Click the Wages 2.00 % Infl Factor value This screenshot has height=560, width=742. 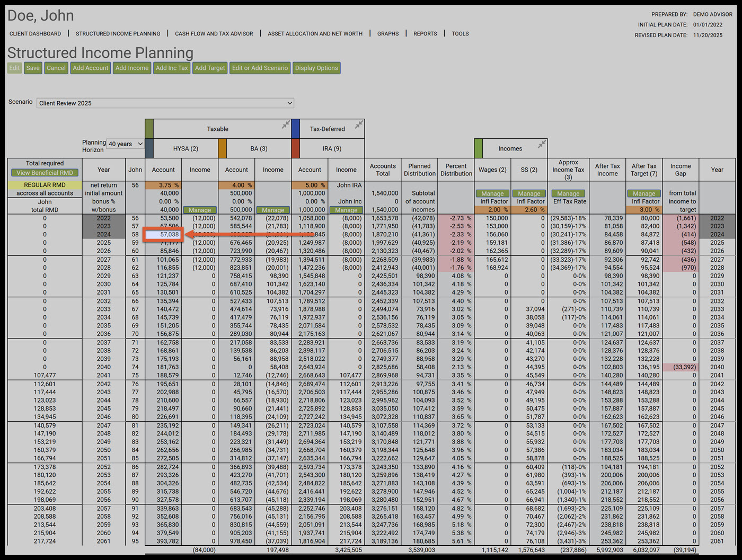point(492,210)
